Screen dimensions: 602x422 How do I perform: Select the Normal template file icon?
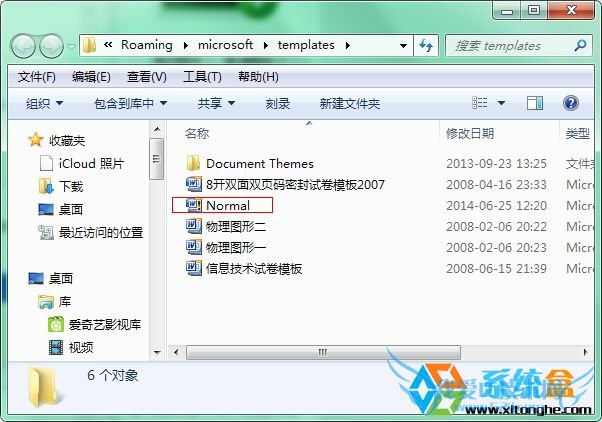[194, 205]
